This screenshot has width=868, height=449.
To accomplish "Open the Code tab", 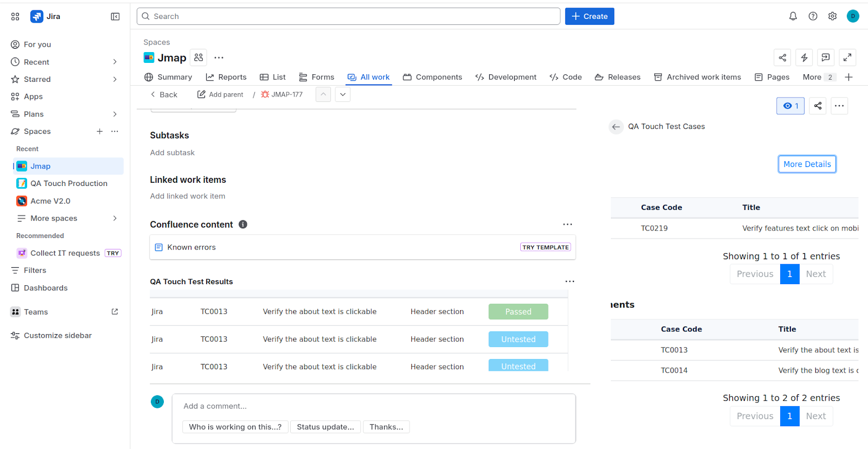I will click(566, 77).
